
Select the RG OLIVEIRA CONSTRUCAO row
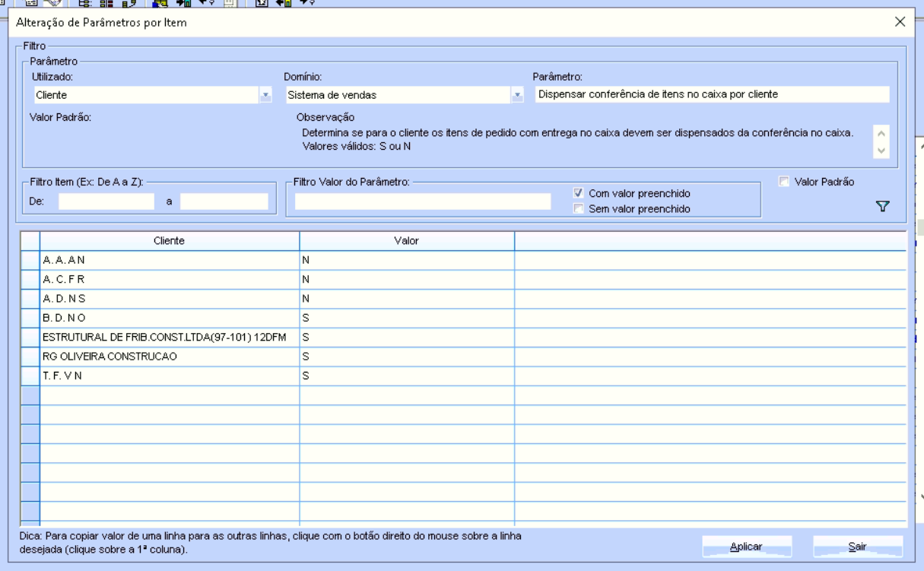[x=170, y=356]
